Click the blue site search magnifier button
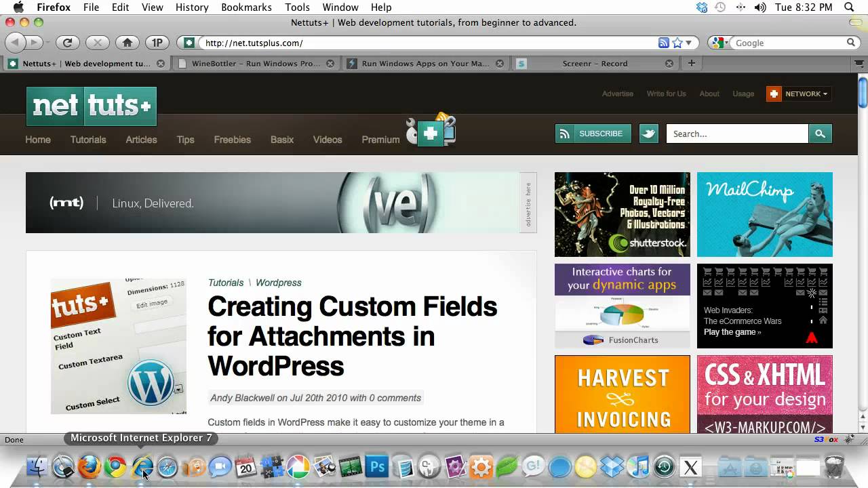This screenshot has height=488, width=868. coord(820,134)
